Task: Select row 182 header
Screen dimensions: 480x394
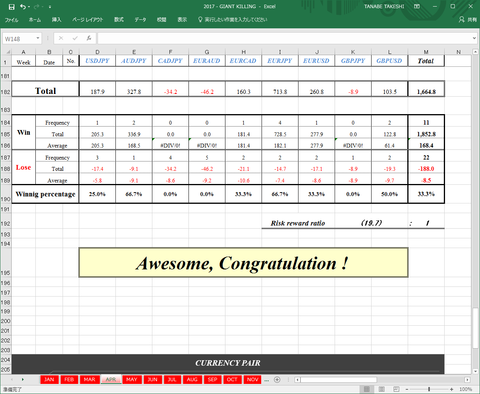Action: [6, 89]
